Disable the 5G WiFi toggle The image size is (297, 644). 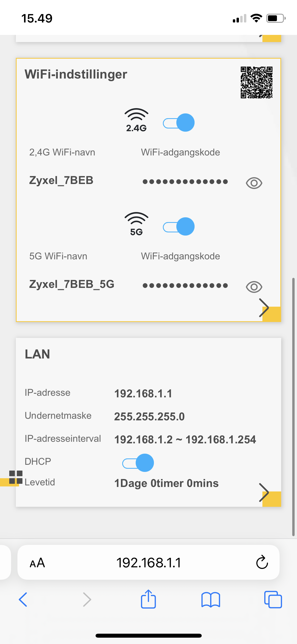[x=179, y=227]
